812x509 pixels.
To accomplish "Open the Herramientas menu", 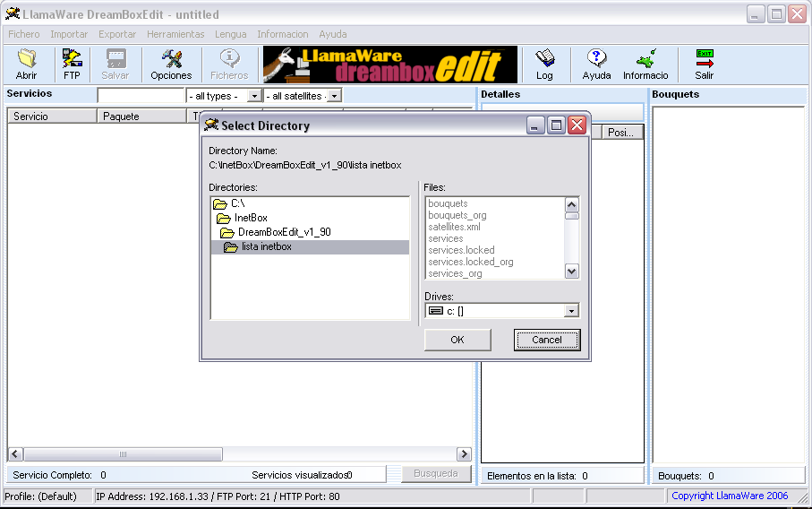I will (x=175, y=34).
